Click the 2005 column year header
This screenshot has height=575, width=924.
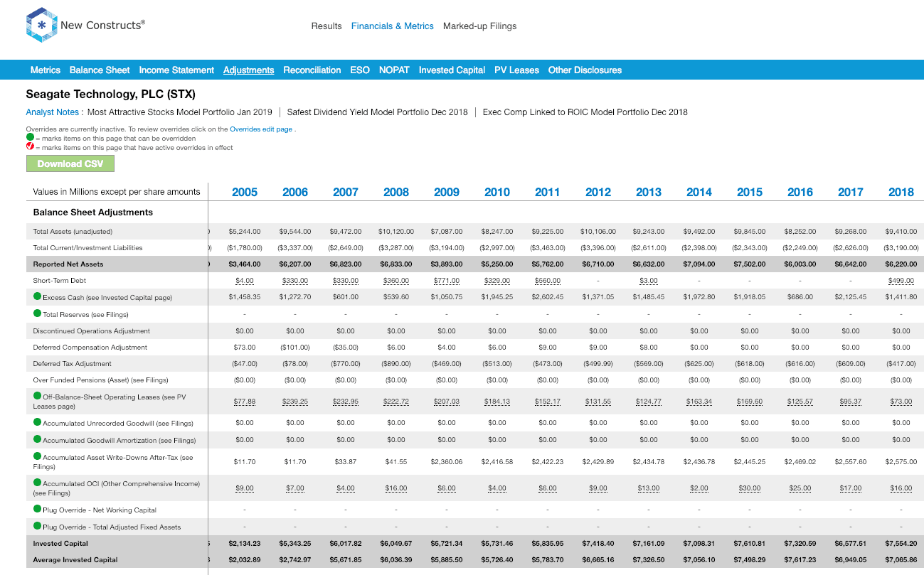coord(245,192)
